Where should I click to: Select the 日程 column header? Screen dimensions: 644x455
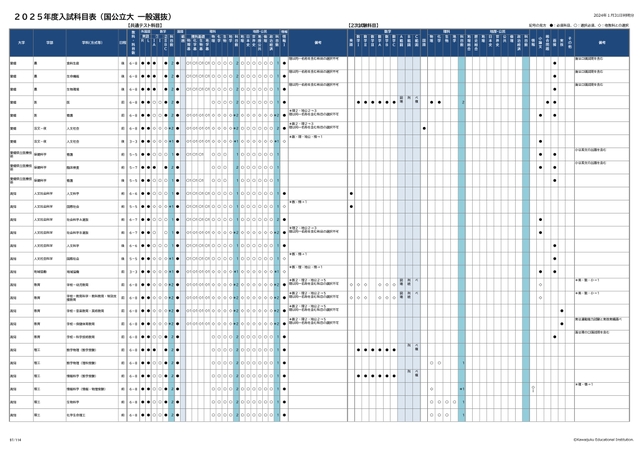point(122,43)
